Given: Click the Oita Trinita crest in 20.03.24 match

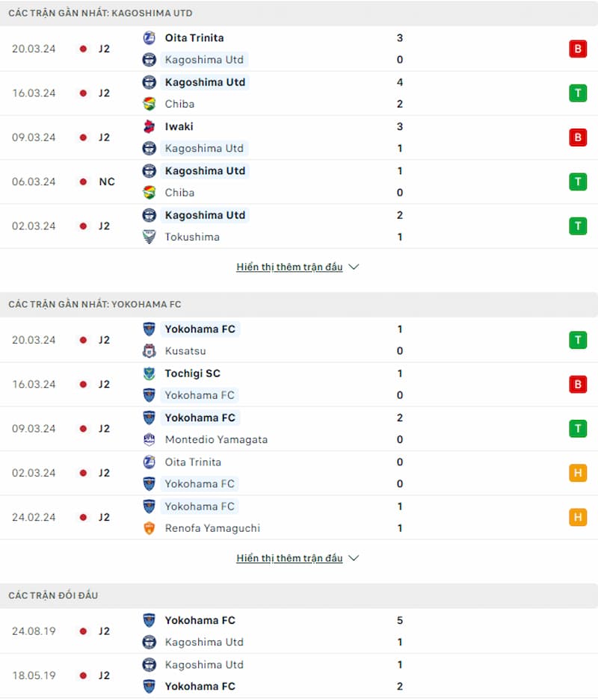Looking at the screenshot, I should click(x=149, y=38).
